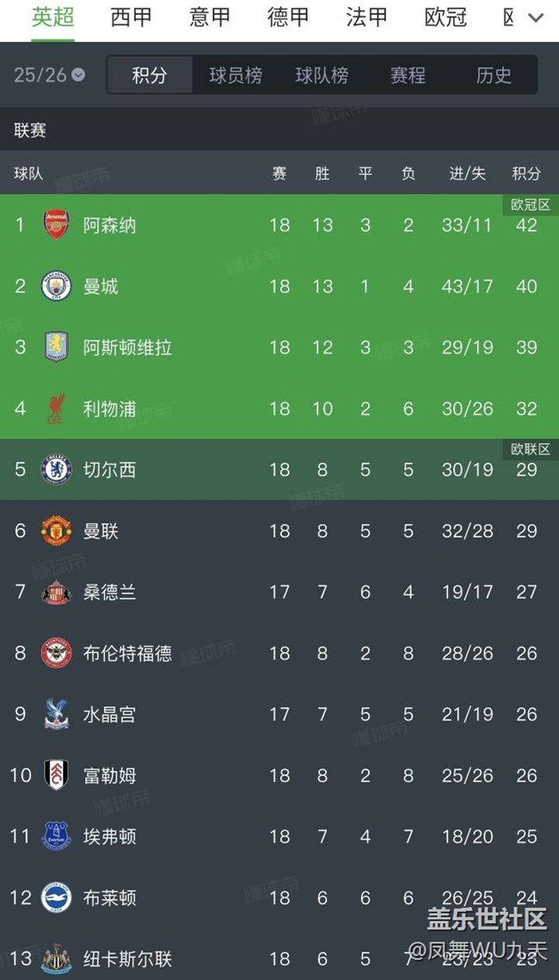
Task: Select the 球员榜 tab
Action: tap(236, 76)
